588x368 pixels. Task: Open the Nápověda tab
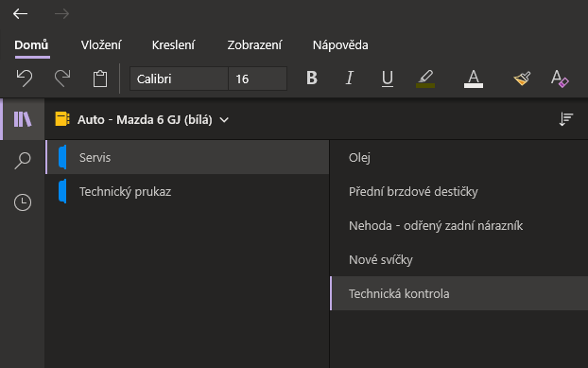[x=340, y=45]
